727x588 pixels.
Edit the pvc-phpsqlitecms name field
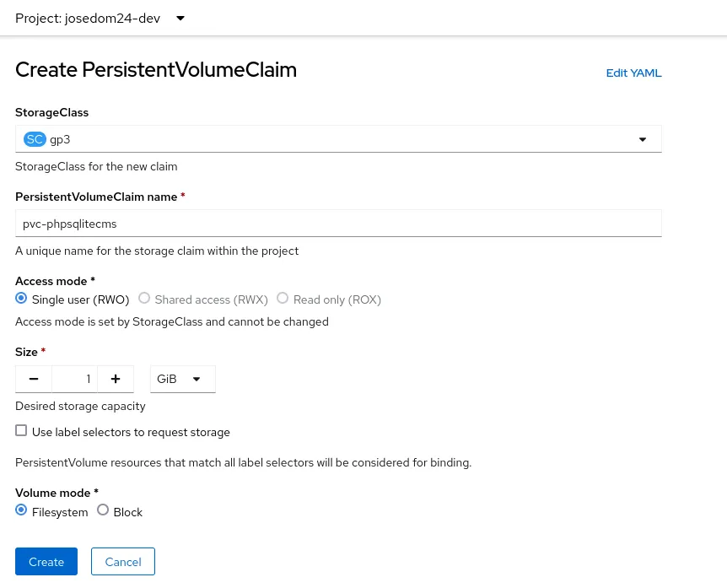click(x=337, y=223)
